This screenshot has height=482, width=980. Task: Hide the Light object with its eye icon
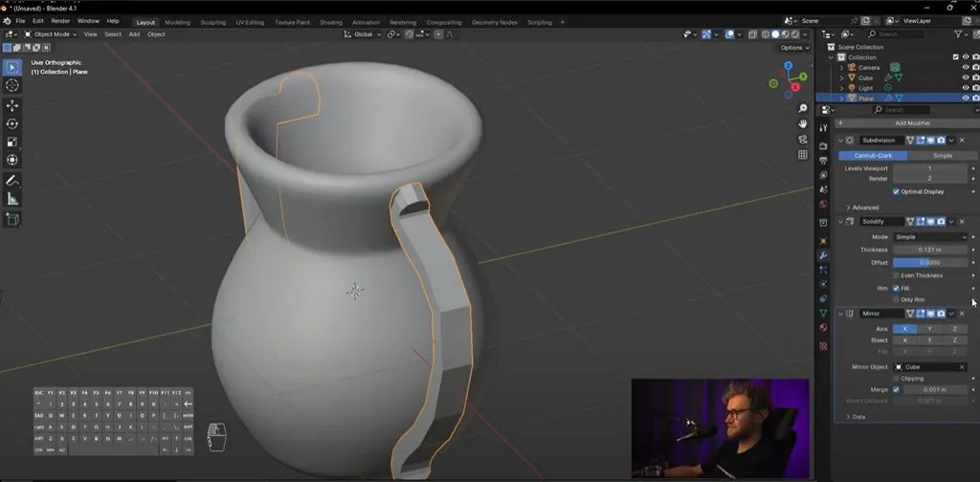pos(966,88)
